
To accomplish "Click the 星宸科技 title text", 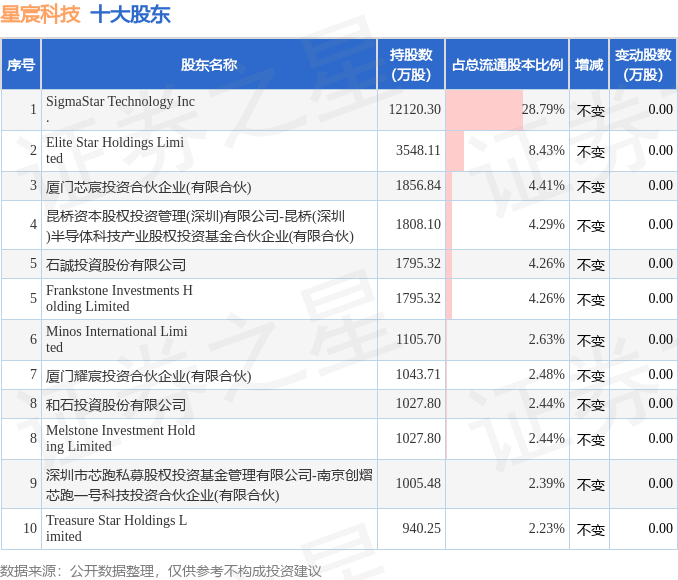I will tap(40, 14).
